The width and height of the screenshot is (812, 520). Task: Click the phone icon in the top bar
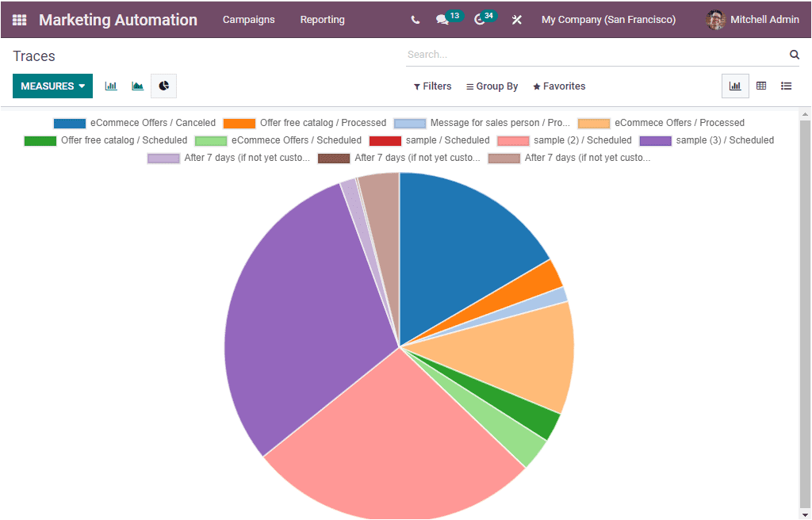[415, 20]
